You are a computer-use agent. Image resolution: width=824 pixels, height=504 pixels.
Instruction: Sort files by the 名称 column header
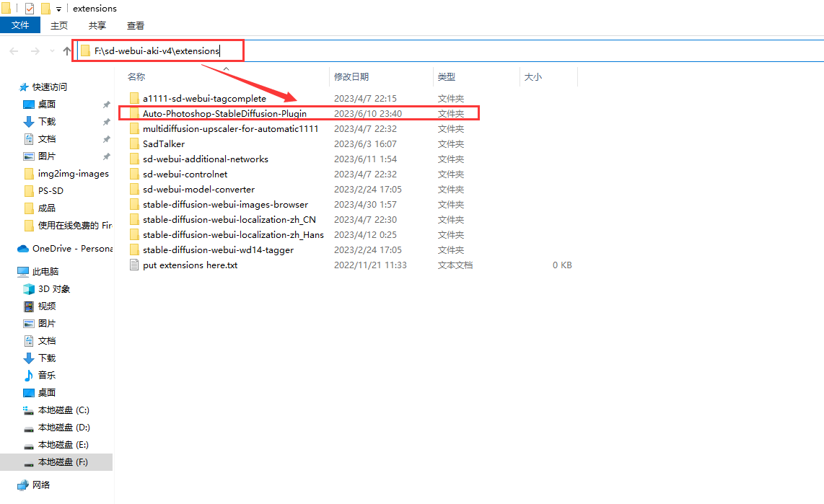136,77
